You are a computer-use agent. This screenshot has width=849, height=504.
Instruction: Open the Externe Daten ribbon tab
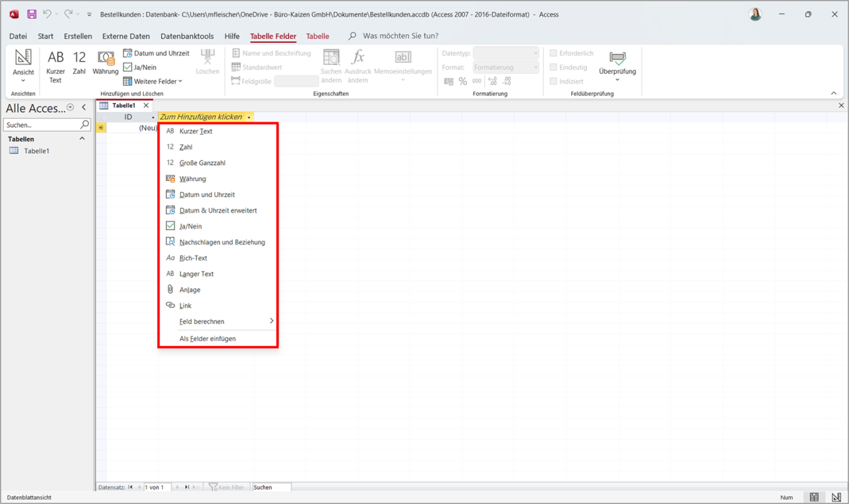pos(126,36)
